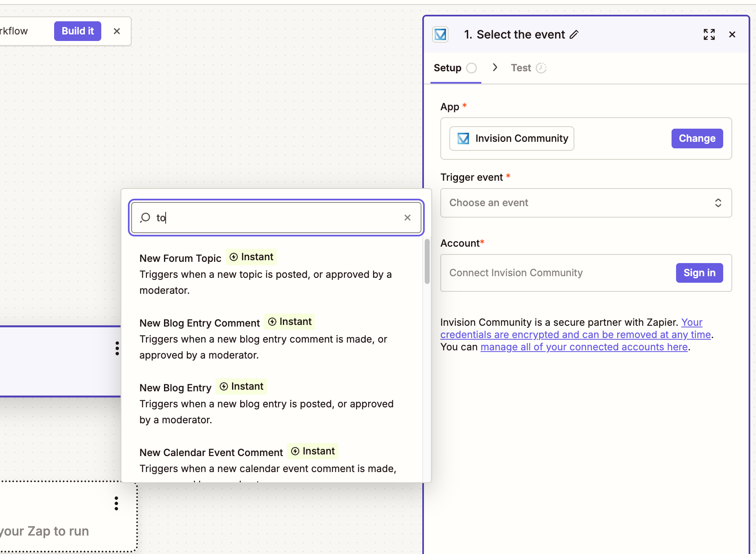The height and width of the screenshot is (554, 756).
Task: Expand the step panel to fullscreen
Action: tap(709, 34)
